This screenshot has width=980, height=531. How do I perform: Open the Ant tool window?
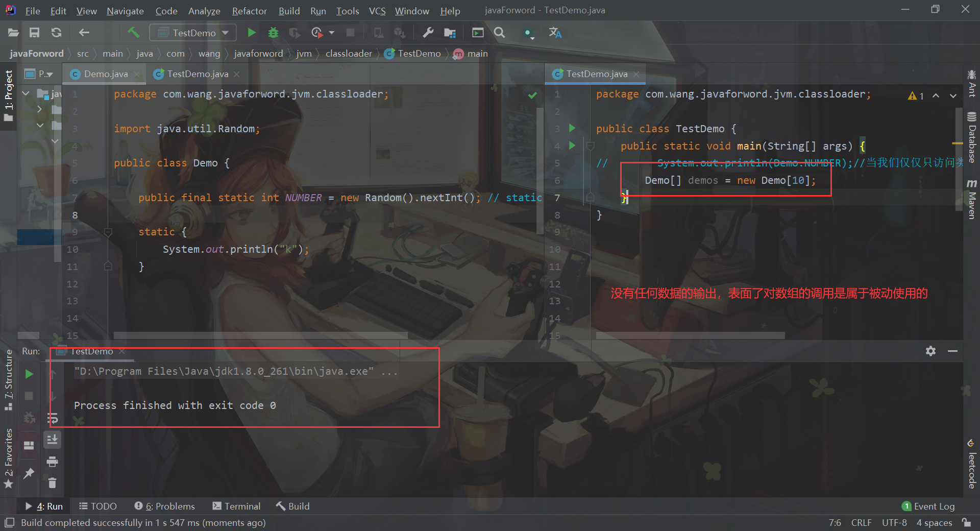coord(972,84)
